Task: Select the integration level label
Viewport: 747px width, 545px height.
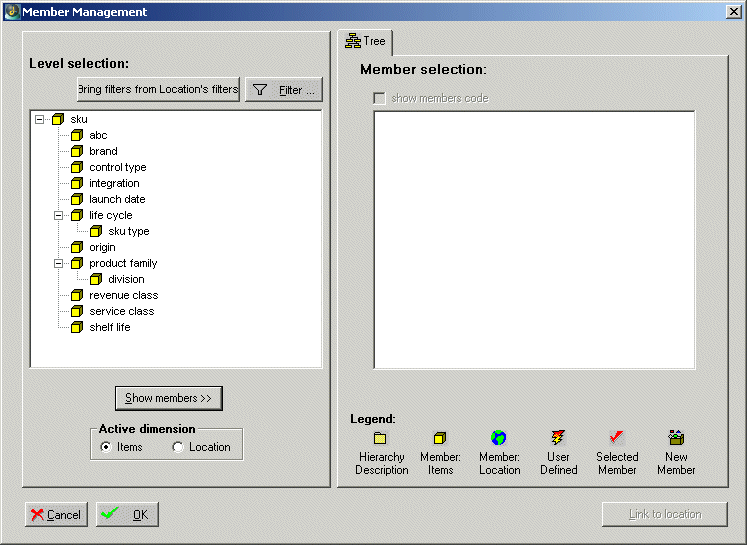Action: [x=114, y=183]
